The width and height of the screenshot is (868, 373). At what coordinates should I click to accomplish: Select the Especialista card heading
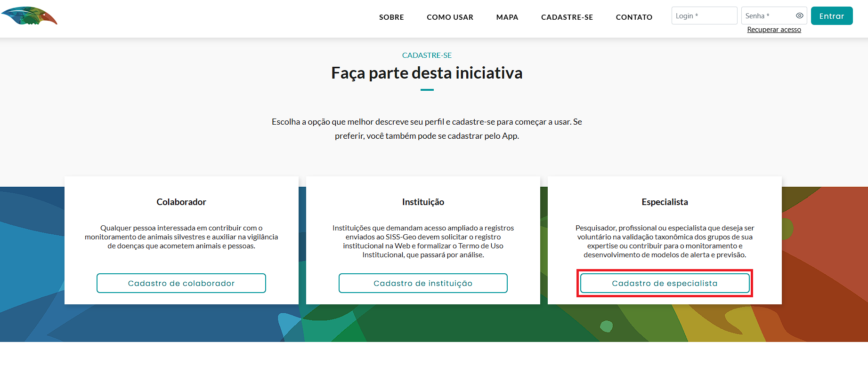pos(665,202)
